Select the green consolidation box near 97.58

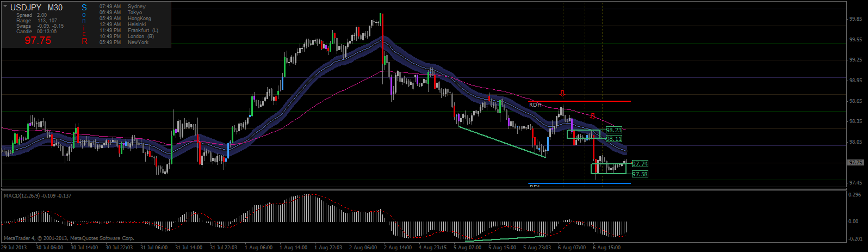(x=609, y=169)
